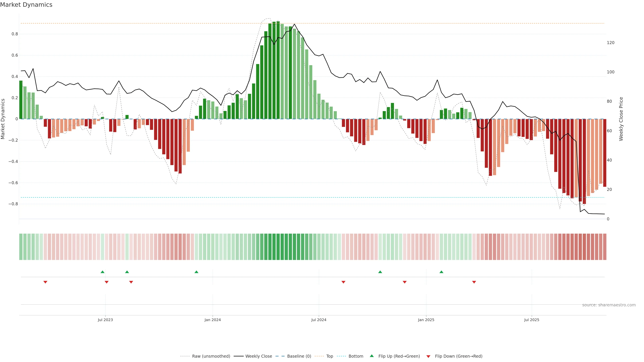Click the Market Dynamics chart title
The image size is (644, 362).
tap(26, 5)
